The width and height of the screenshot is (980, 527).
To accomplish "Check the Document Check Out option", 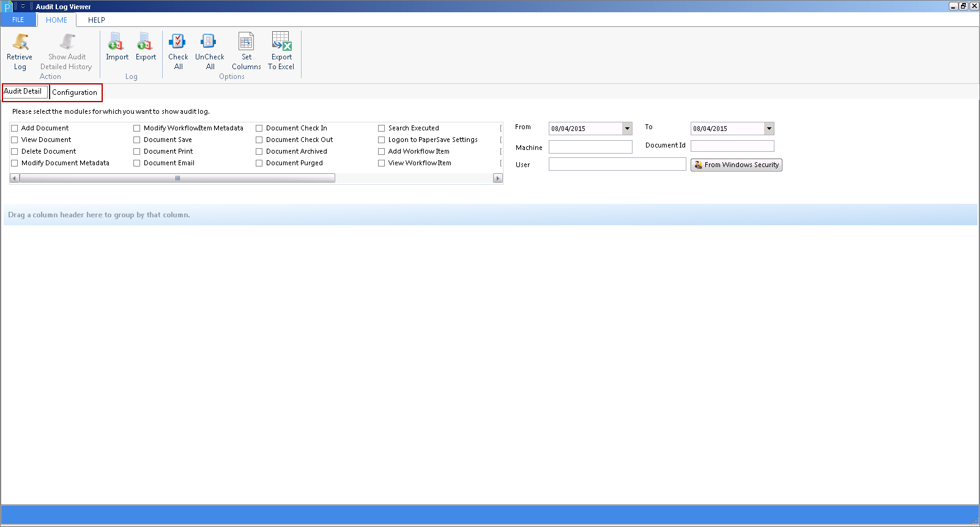I will pos(259,140).
